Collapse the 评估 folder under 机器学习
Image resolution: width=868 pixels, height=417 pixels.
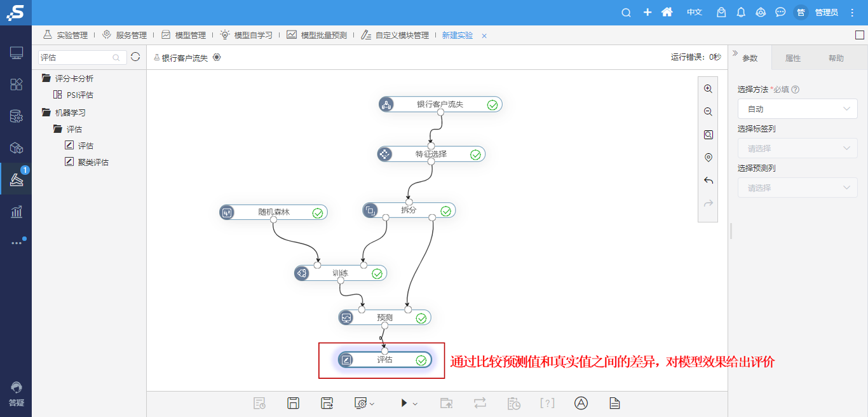tap(57, 129)
